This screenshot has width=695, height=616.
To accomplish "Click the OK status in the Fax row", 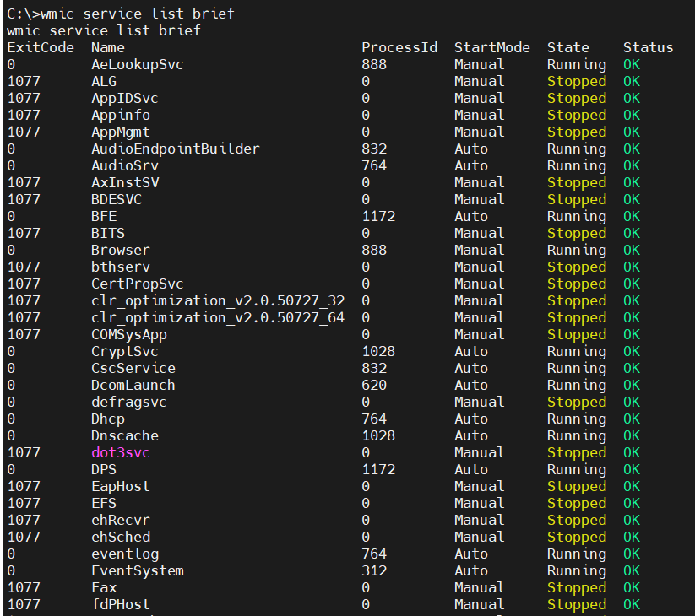I will click(x=632, y=587).
